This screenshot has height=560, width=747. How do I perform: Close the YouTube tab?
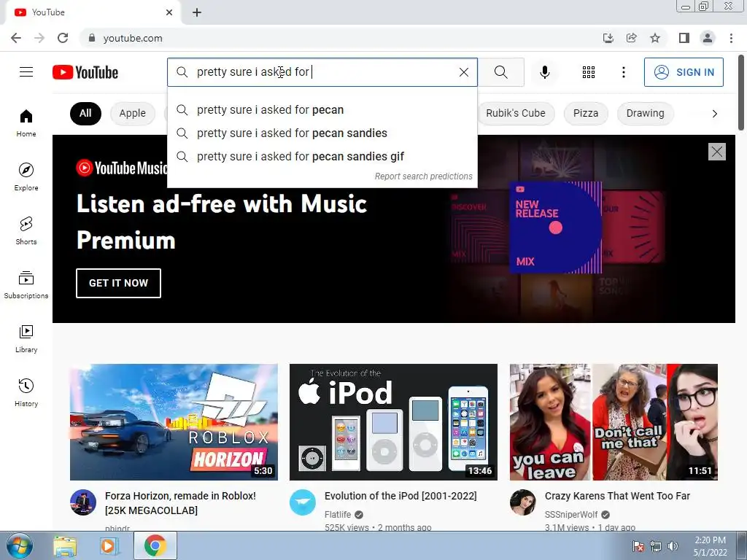point(169,12)
